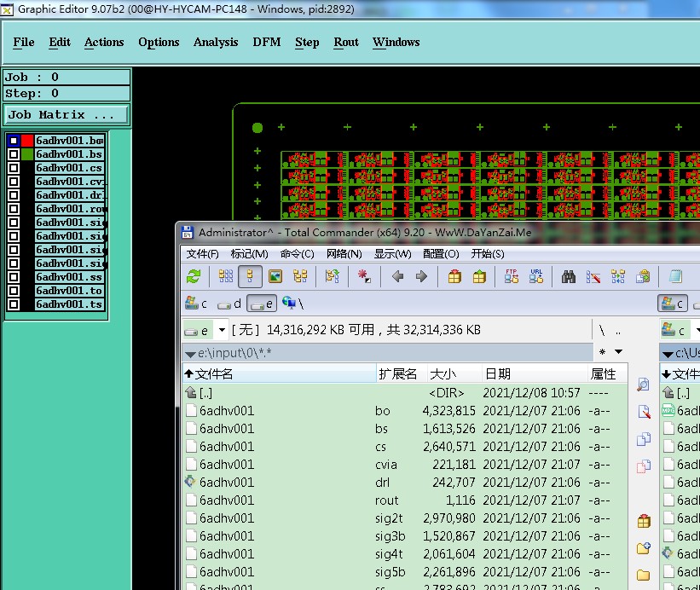
Task: Open file search with binoculars icon
Action: click(x=569, y=277)
